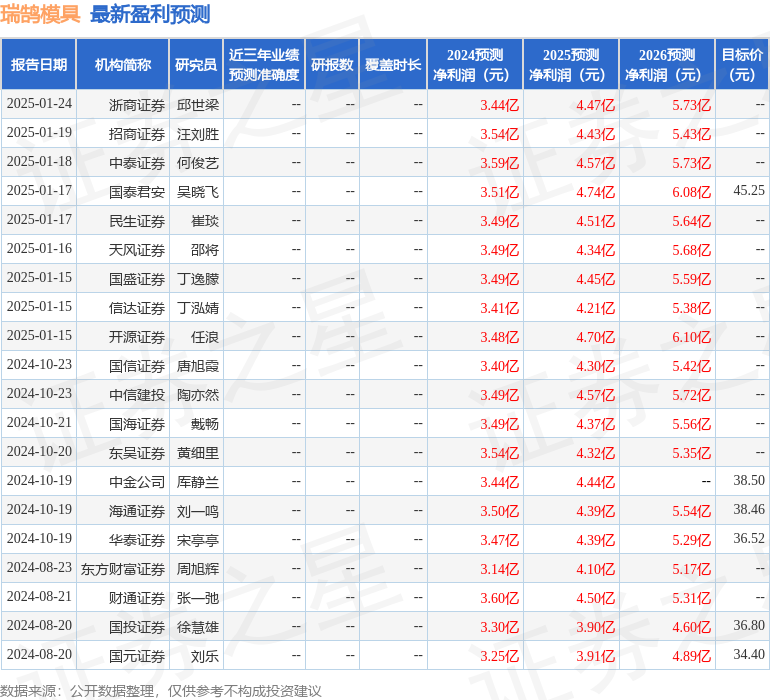The image size is (770, 700).
Task: Click target price 36.80
Action: (749, 625)
